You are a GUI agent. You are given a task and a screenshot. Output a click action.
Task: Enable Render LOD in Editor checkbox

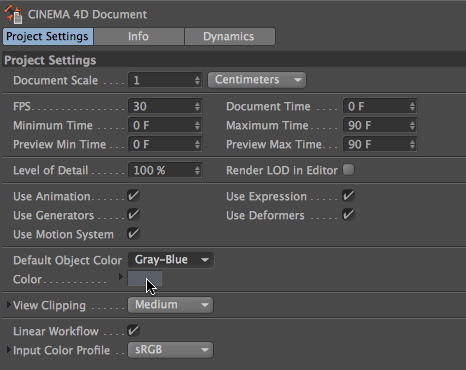(349, 170)
